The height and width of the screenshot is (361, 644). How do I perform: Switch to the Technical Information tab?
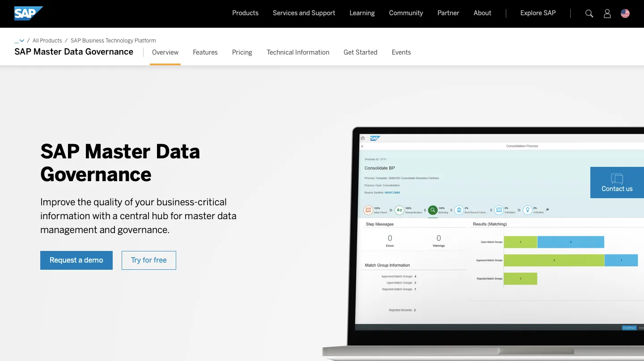[298, 52]
